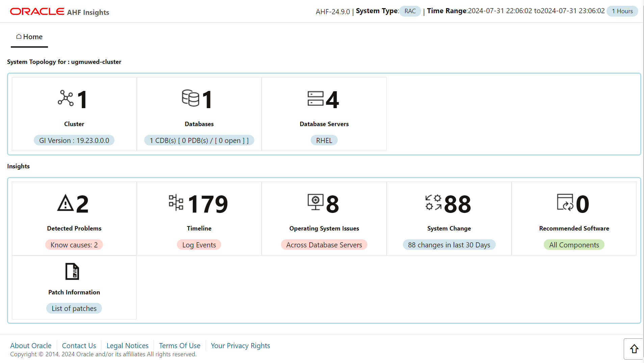The image size is (644, 363).
Task: Click the Across Database Servers badge
Action: (x=324, y=245)
